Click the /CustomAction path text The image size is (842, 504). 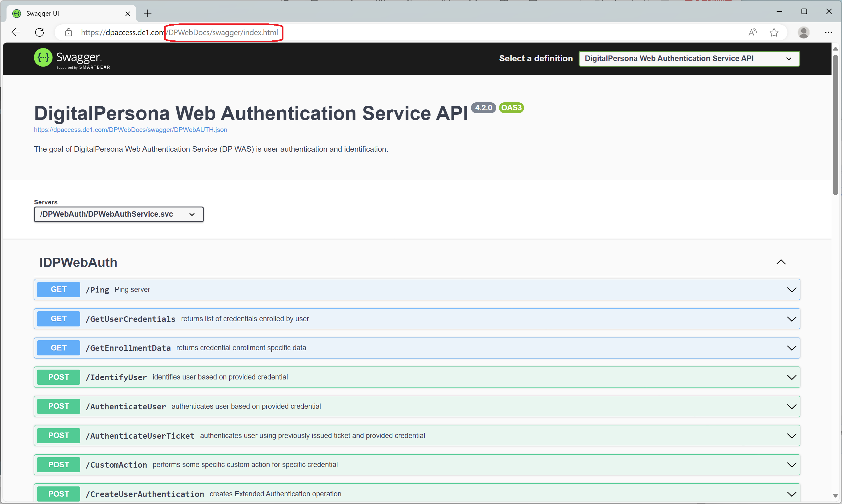pyautogui.click(x=116, y=465)
